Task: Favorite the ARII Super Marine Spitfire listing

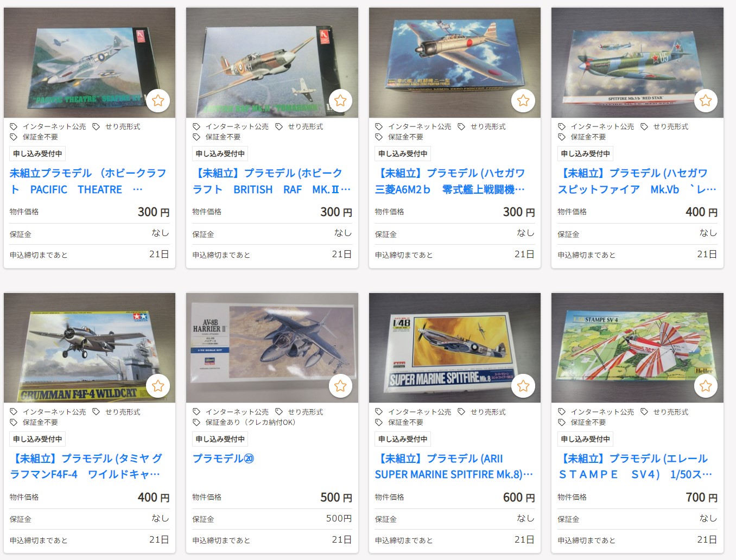Action: point(523,386)
